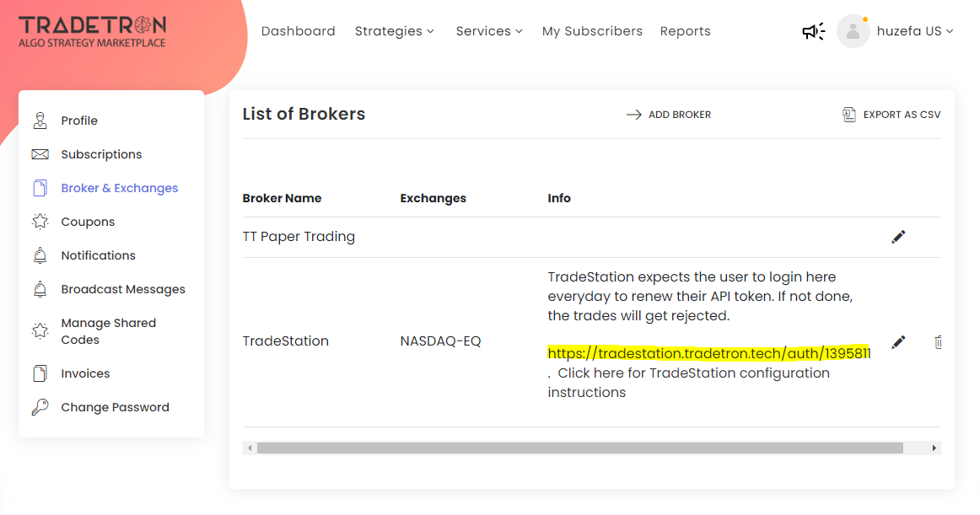Image resolution: width=980 pixels, height=515 pixels.
Task: Click the Notifications bell icon
Action: point(40,255)
